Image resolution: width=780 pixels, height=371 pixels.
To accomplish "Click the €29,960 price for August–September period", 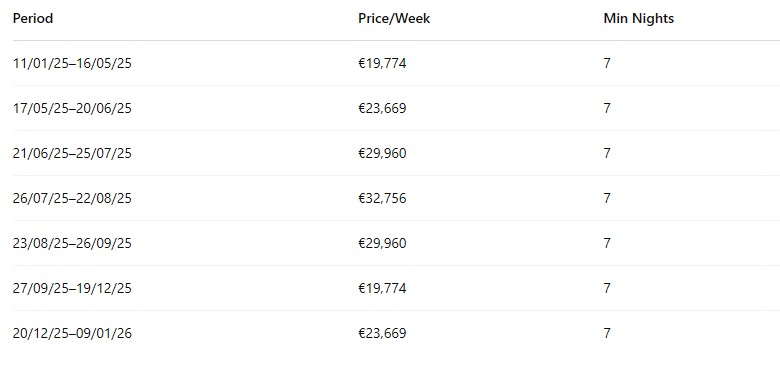I will point(382,243).
